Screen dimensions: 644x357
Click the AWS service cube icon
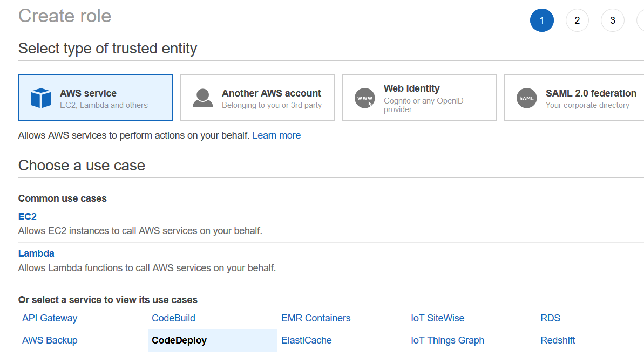pos(40,98)
